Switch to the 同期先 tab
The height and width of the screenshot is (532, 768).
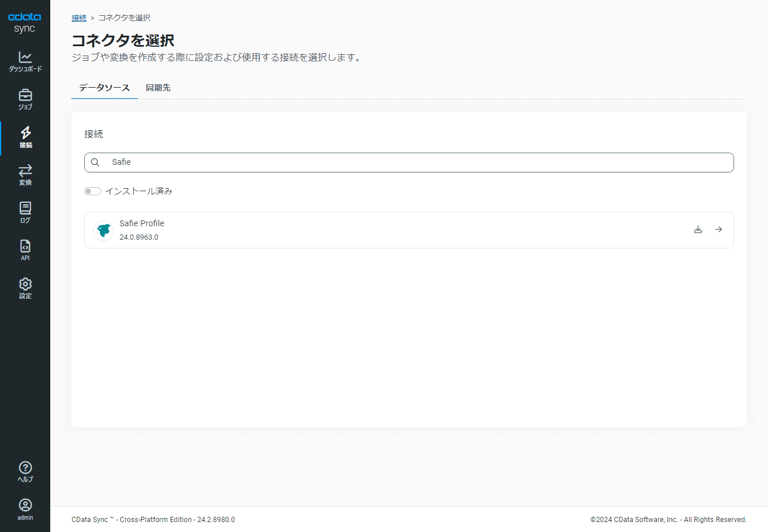[158, 88]
